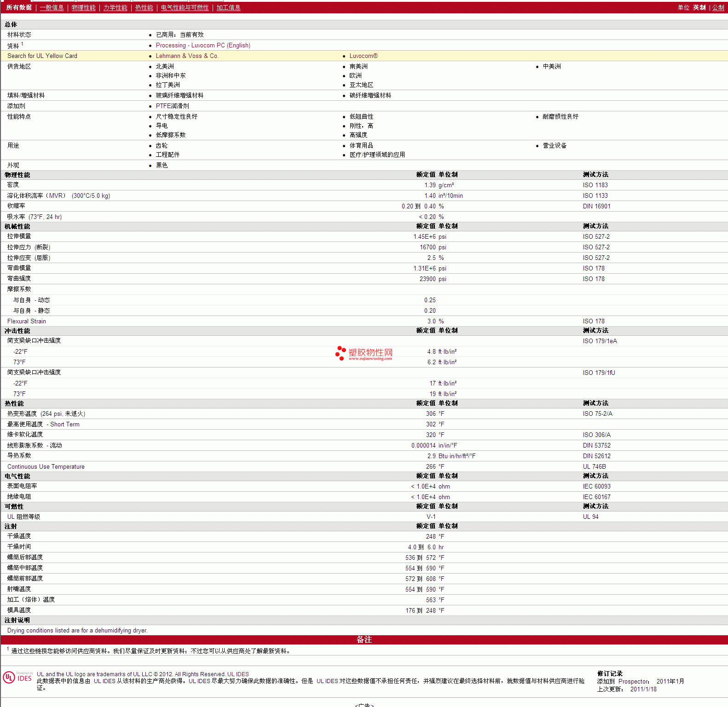Click the UL IDES logo icon
Screen dimensions: 728x707
coord(17,677)
